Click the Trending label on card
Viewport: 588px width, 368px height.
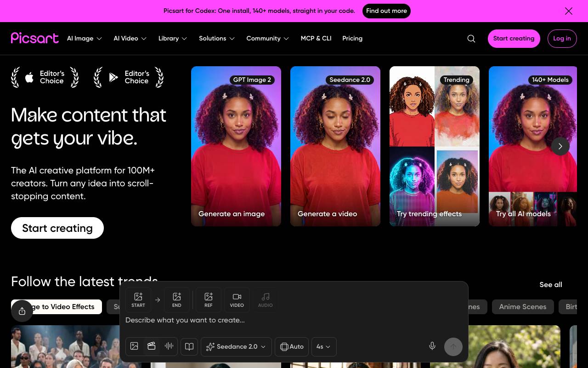pyautogui.click(x=456, y=80)
